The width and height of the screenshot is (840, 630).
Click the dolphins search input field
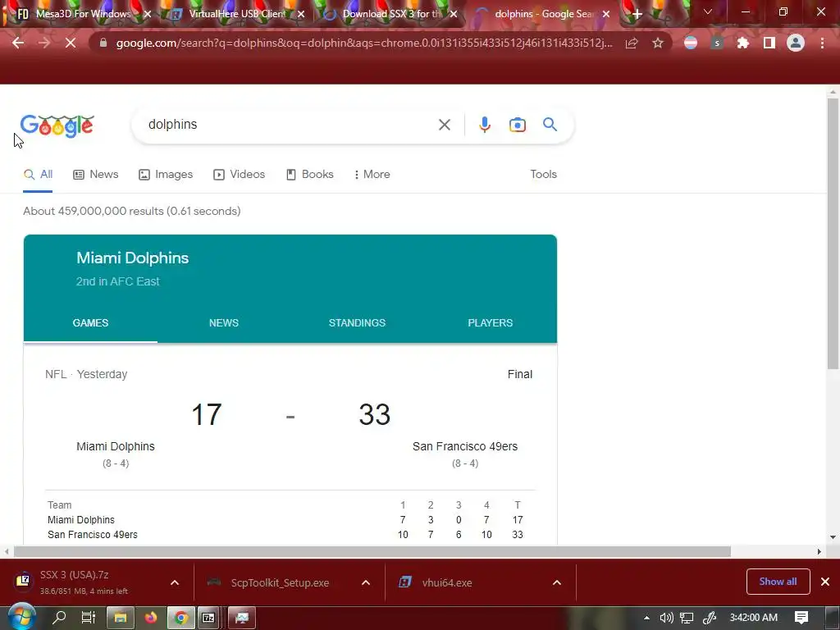tap(290, 125)
